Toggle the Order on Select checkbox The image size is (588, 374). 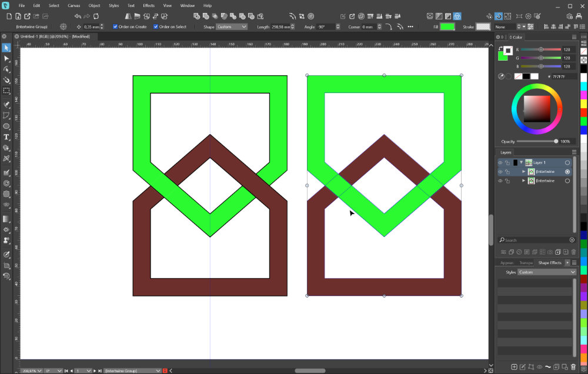click(156, 27)
